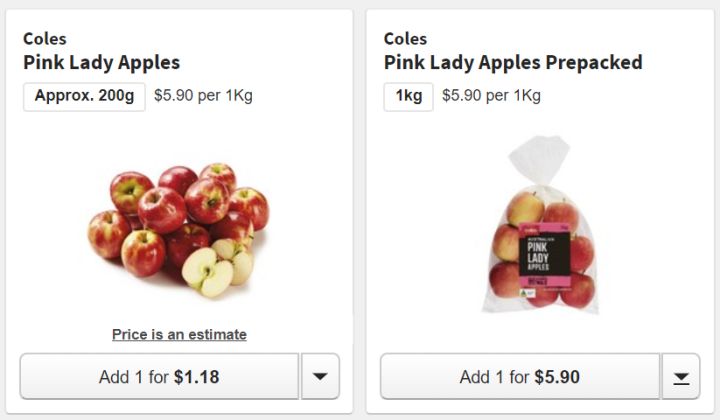Screen dimensions: 720x420
Task: Click the bagged Pink Lady Apples photo
Action: click(x=542, y=228)
